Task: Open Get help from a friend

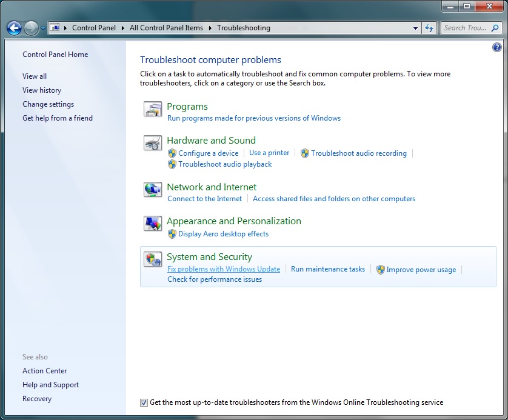Action: click(58, 118)
